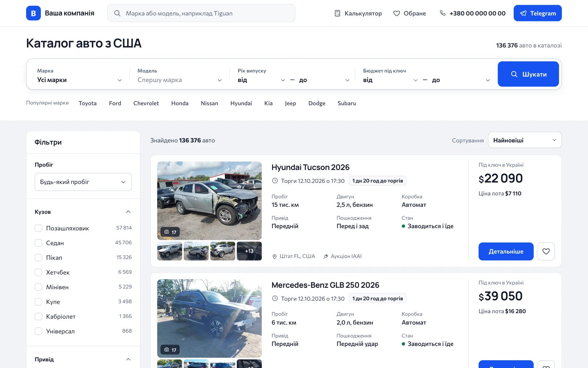Screen dimensions: 588x368
Task: Open the Калькулятор calculator link
Action: click(358, 13)
